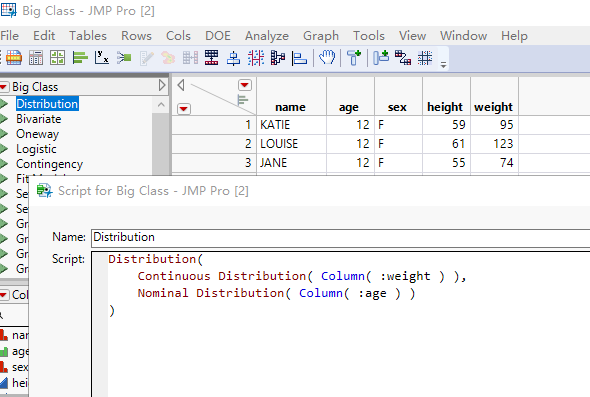Open the columns red triangle menu in table corner
This screenshot has height=397, width=590.
(245, 85)
